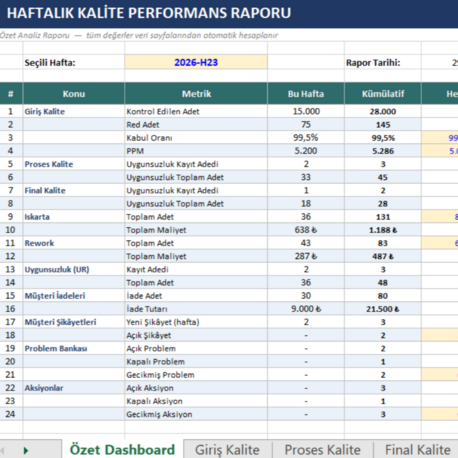Screen dimensions: 458x458
Task: Click the Bu Hafta column header
Action: point(306,94)
